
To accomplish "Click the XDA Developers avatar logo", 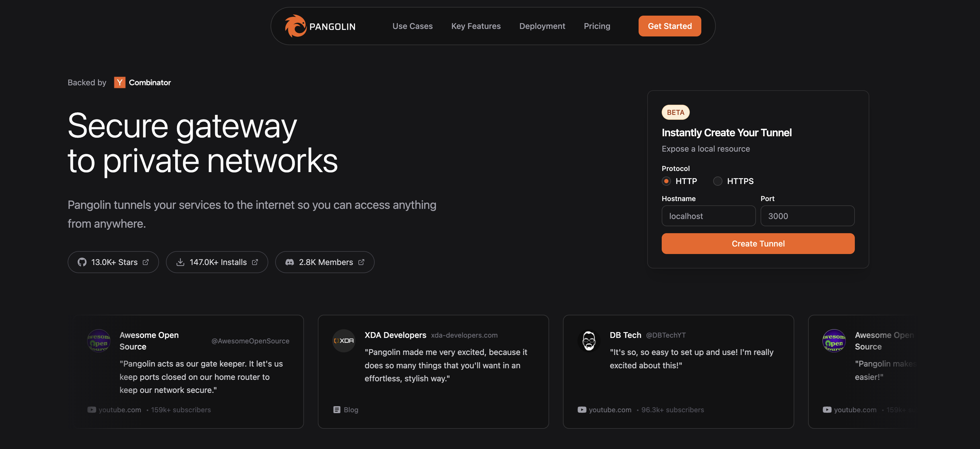I will [343, 341].
